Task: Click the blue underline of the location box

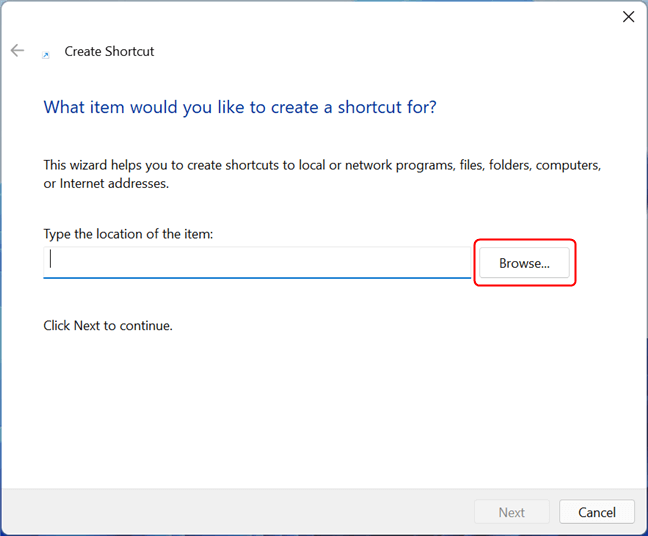Action: (257, 278)
